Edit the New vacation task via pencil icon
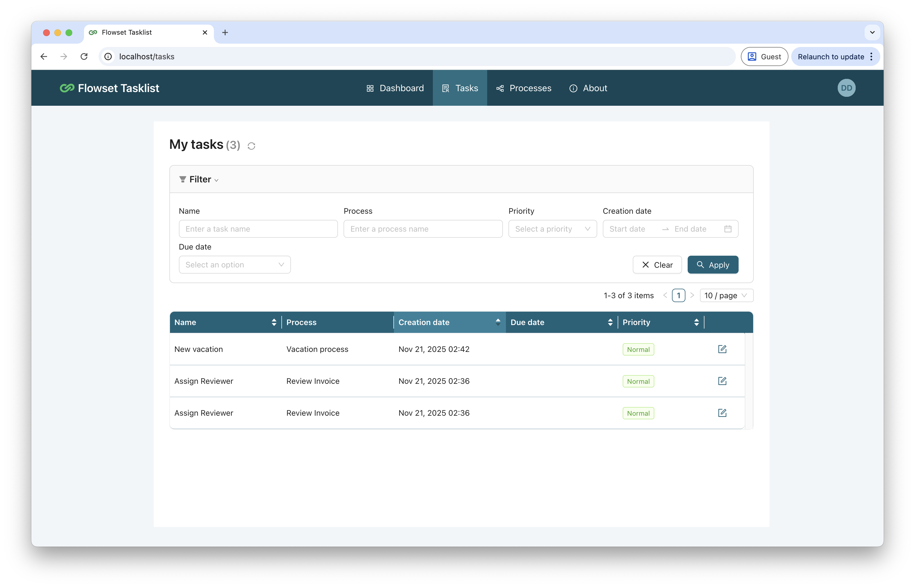 coord(722,349)
